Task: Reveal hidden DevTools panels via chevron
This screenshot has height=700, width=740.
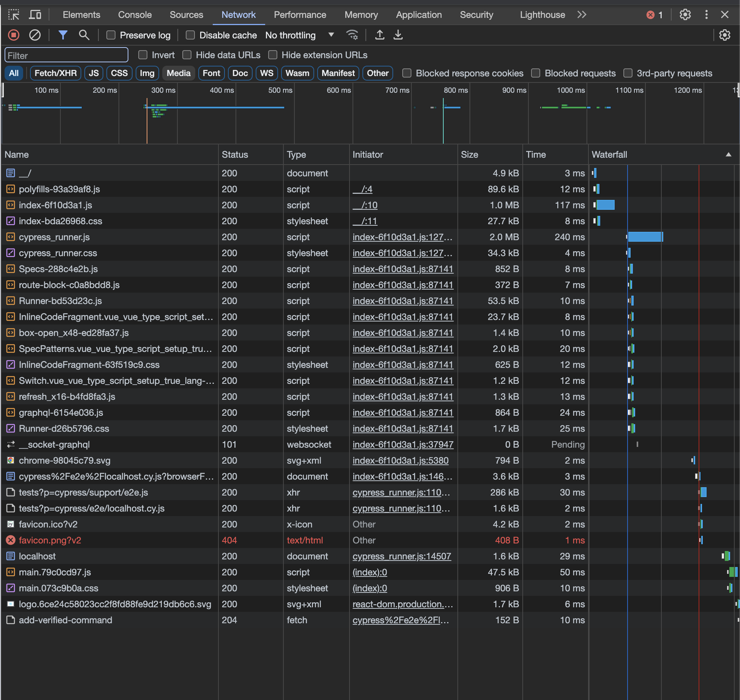Action: pos(582,14)
